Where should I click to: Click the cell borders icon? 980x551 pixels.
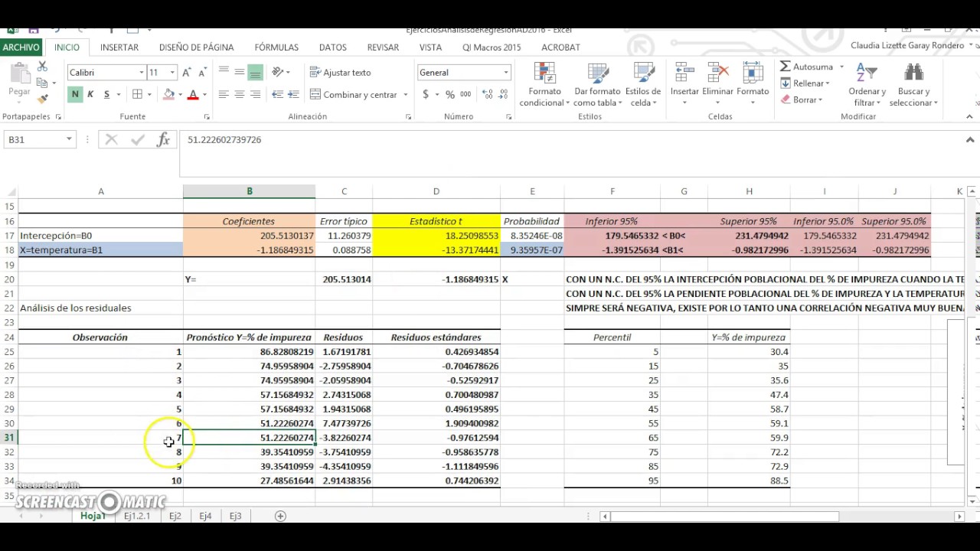point(137,94)
